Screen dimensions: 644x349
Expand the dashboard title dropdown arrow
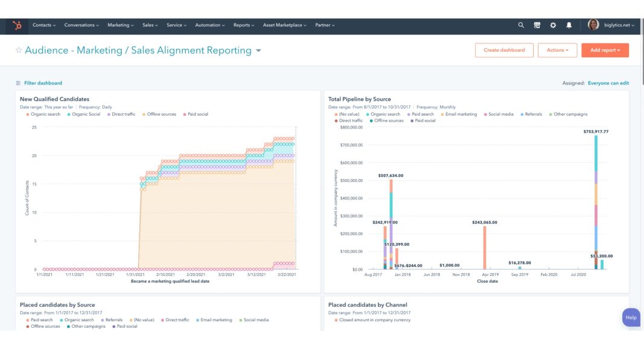[x=258, y=51]
